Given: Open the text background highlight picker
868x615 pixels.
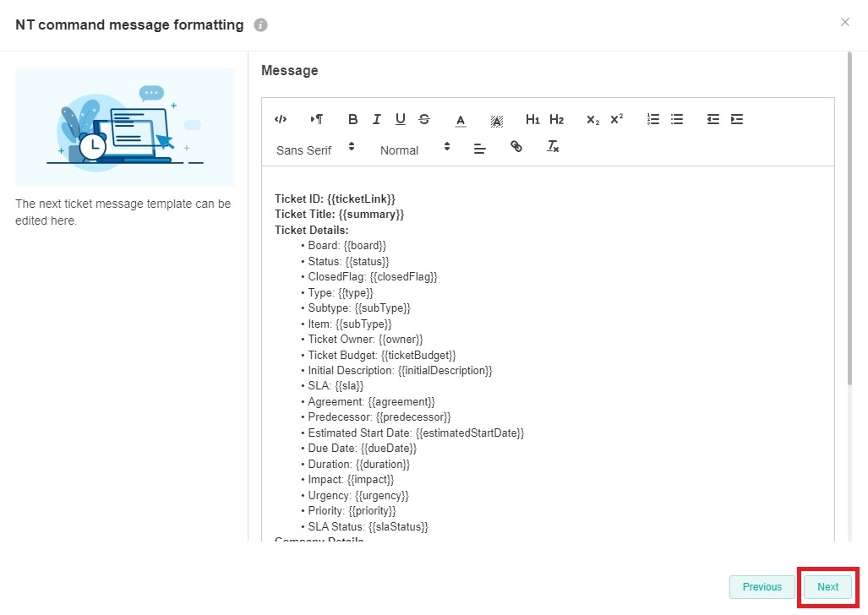Looking at the screenshot, I should click(x=497, y=120).
